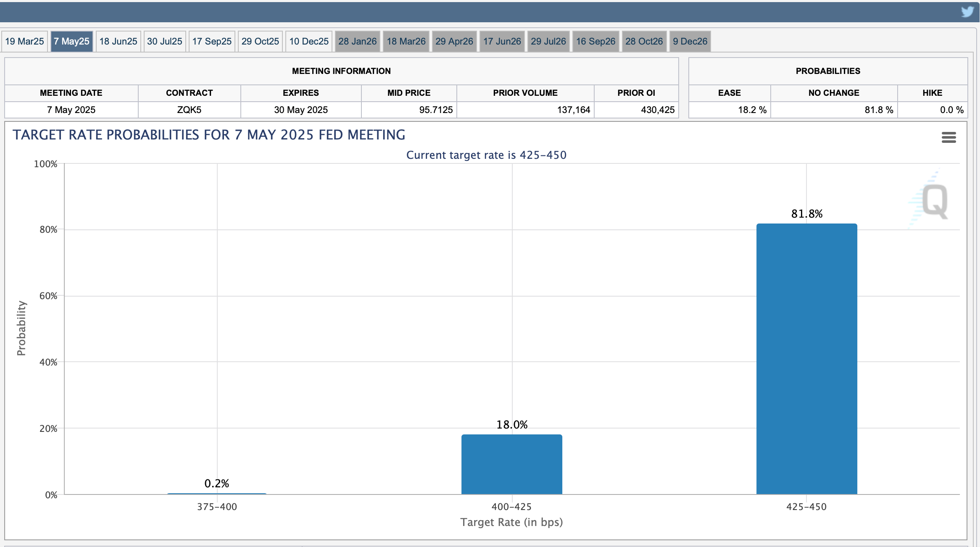Screen dimensions: 980x547
Task: Open the chart hamburger context menu
Action: (x=948, y=137)
